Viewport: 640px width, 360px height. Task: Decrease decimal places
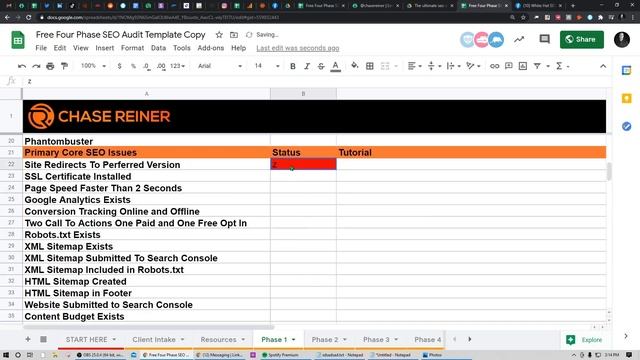point(147,66)
